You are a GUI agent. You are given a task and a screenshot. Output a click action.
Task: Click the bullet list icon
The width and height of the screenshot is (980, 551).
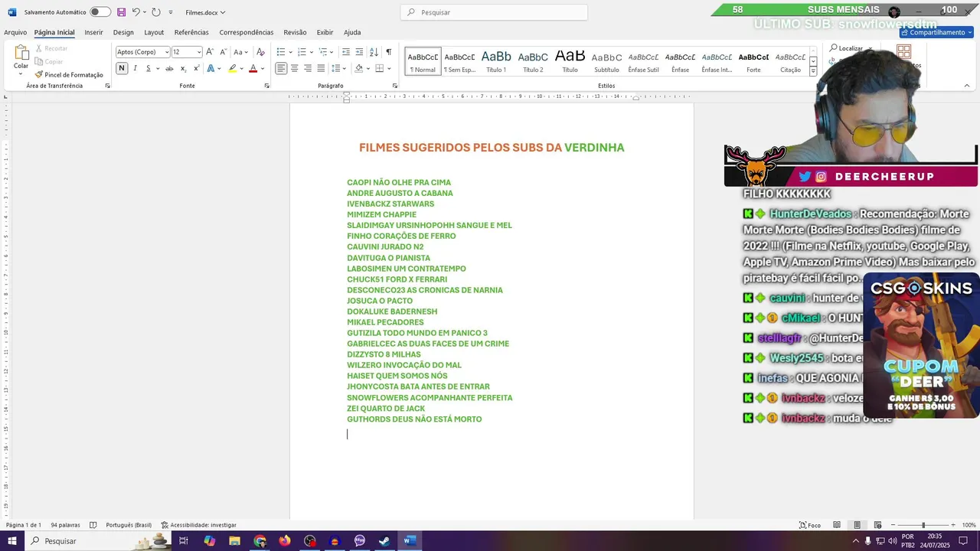tap(281, 52)
